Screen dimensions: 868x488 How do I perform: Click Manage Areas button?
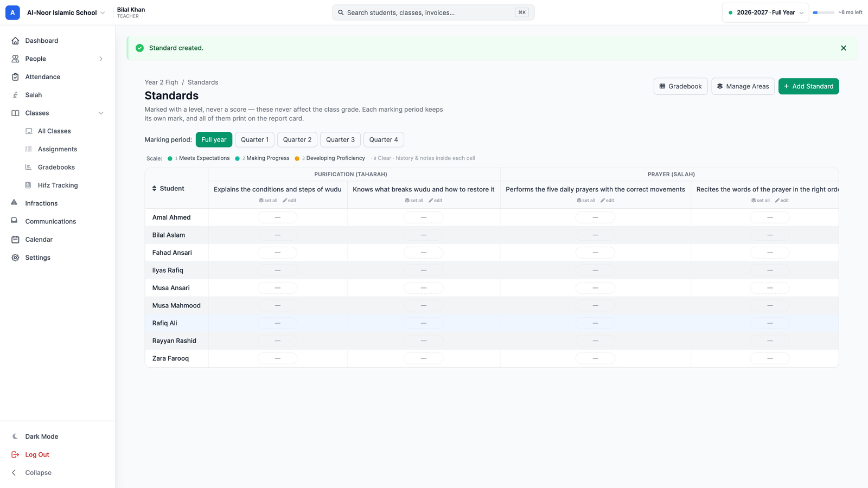[x=743, y=86]
